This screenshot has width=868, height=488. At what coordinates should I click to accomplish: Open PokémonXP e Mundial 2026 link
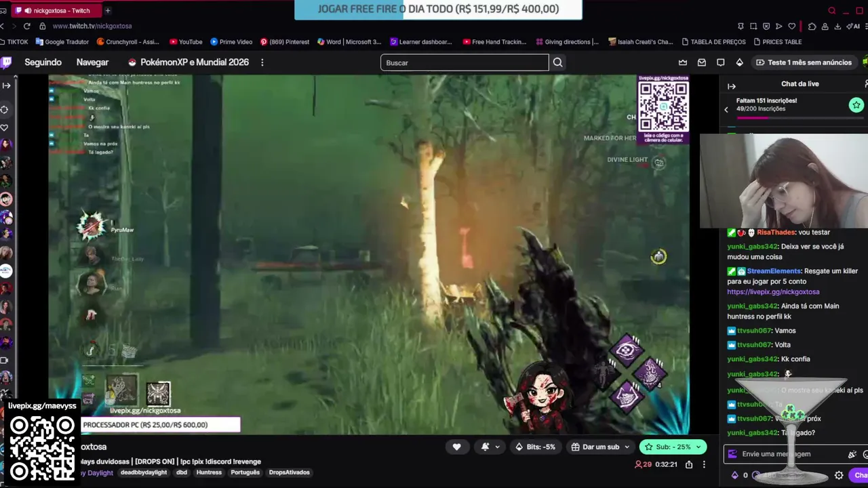[189, 62]
